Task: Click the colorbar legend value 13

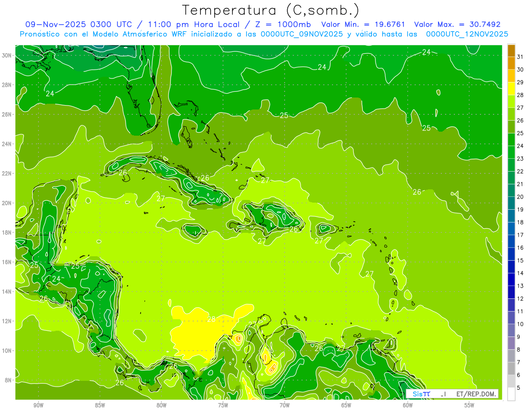Action: click(520, 286)
